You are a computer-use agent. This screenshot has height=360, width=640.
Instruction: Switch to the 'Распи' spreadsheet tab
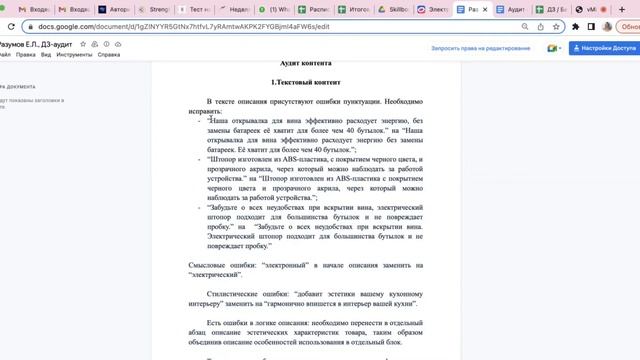coord(314,9)
